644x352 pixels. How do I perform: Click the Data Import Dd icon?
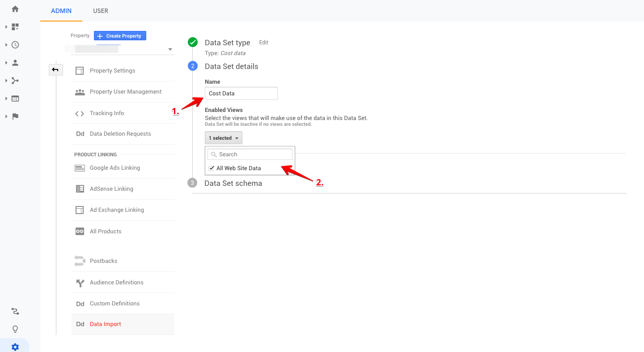80,324
